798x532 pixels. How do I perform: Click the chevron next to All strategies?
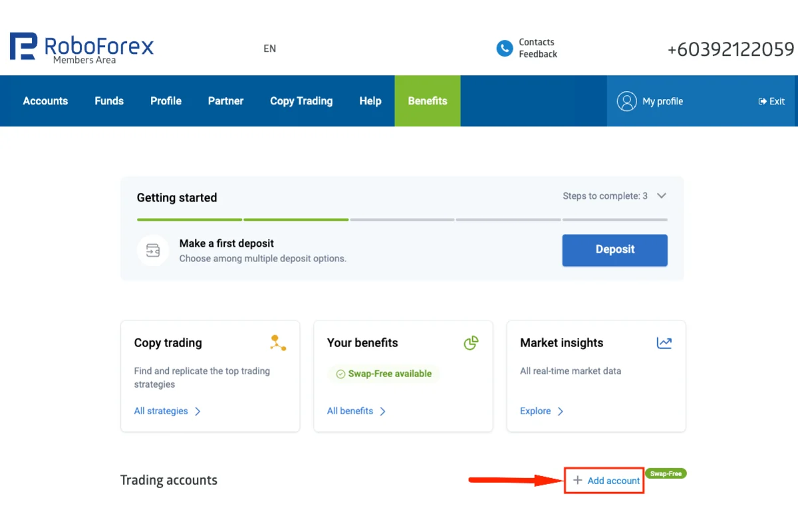198,411
